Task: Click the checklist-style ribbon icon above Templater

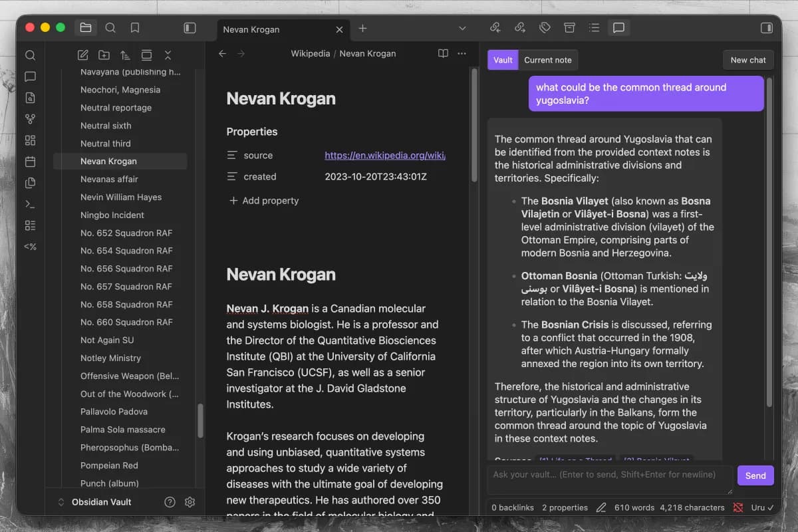Action: click(30, 225)
